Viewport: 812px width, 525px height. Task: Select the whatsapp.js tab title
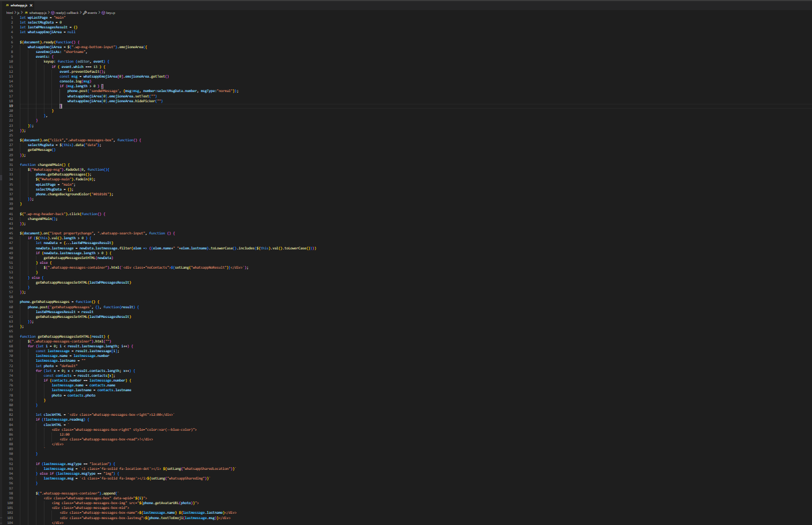[x=19, y=5]
